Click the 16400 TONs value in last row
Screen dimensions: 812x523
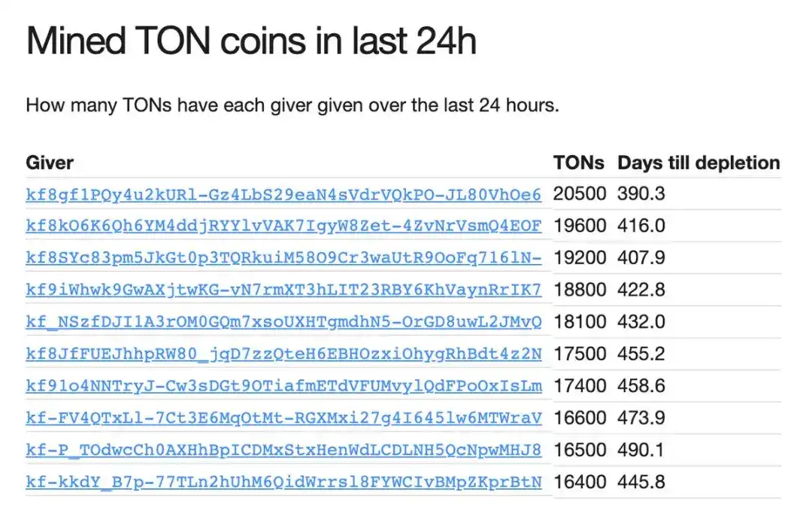(x=579, y=482)
